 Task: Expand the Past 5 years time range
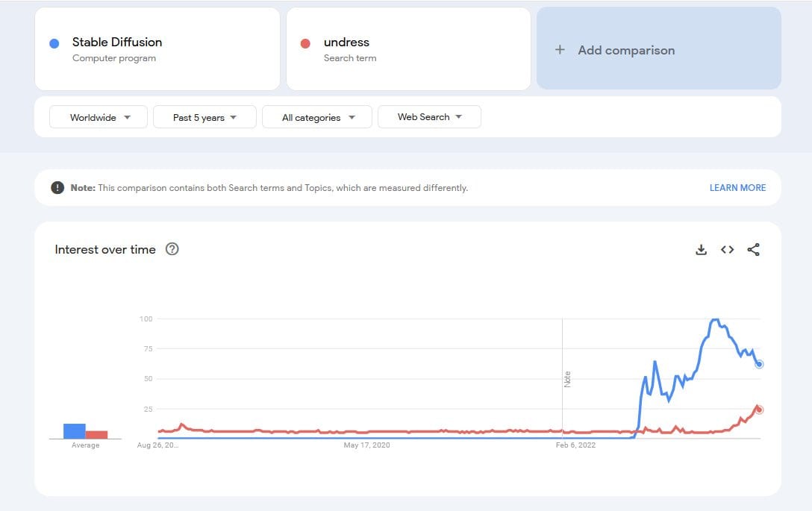pos(204,117)
